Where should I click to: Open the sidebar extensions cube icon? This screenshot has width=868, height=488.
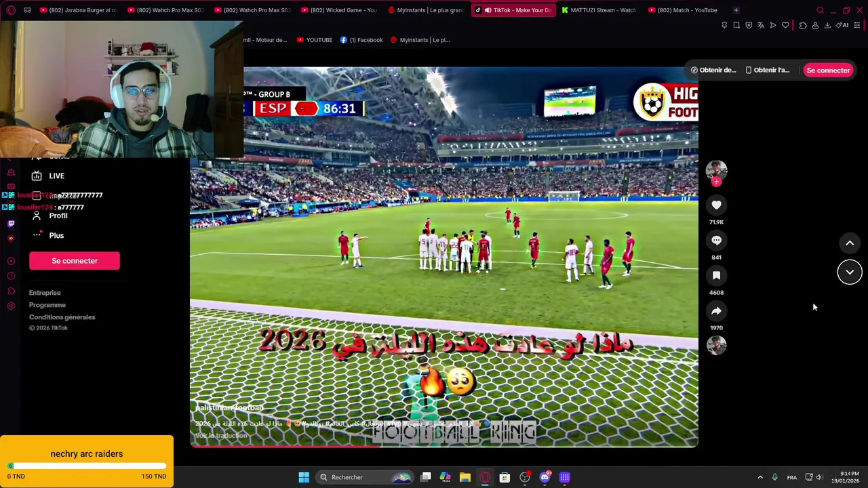11,291
